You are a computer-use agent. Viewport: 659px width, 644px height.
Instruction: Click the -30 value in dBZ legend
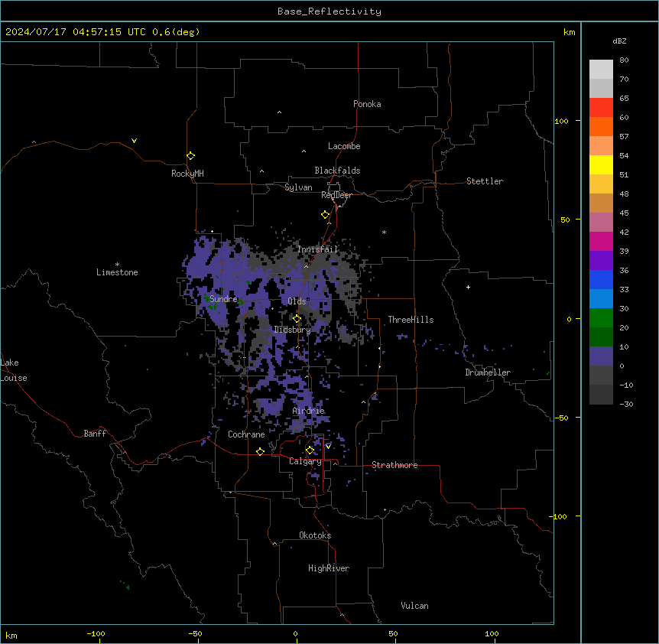(626, 404)
